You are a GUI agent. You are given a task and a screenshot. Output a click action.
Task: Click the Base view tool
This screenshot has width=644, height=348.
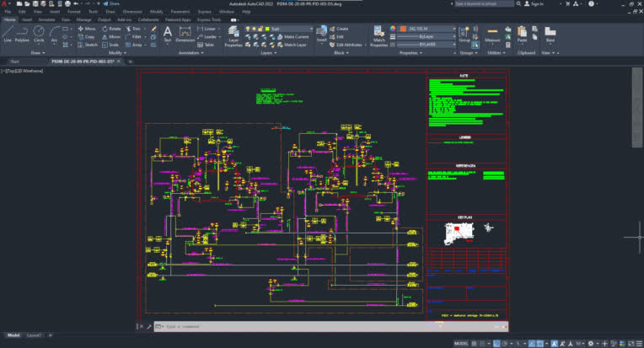coord(550,34)
